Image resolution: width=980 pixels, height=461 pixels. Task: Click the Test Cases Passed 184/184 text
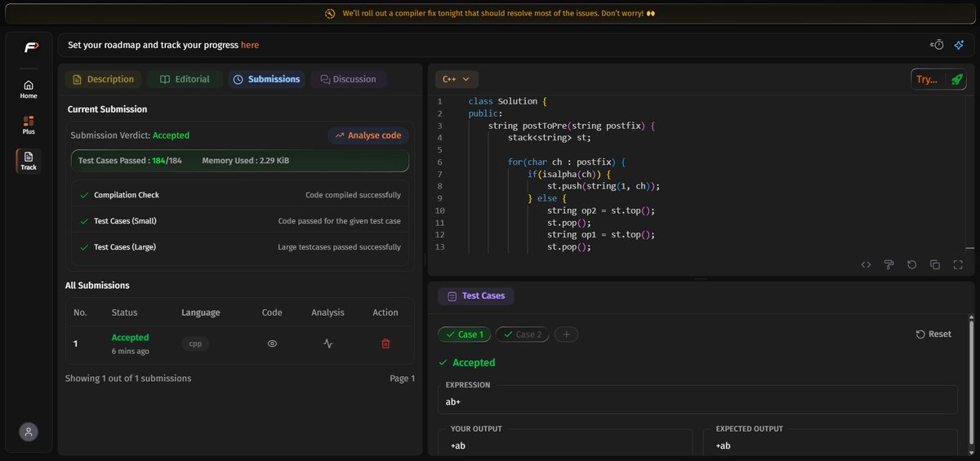click(130, 161)
